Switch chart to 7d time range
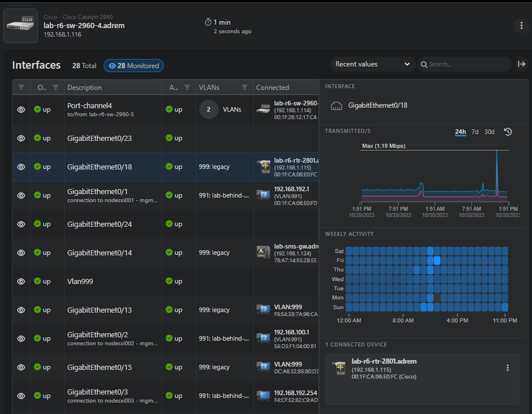This screenshot has width=532, height=414. pos(475,132)
